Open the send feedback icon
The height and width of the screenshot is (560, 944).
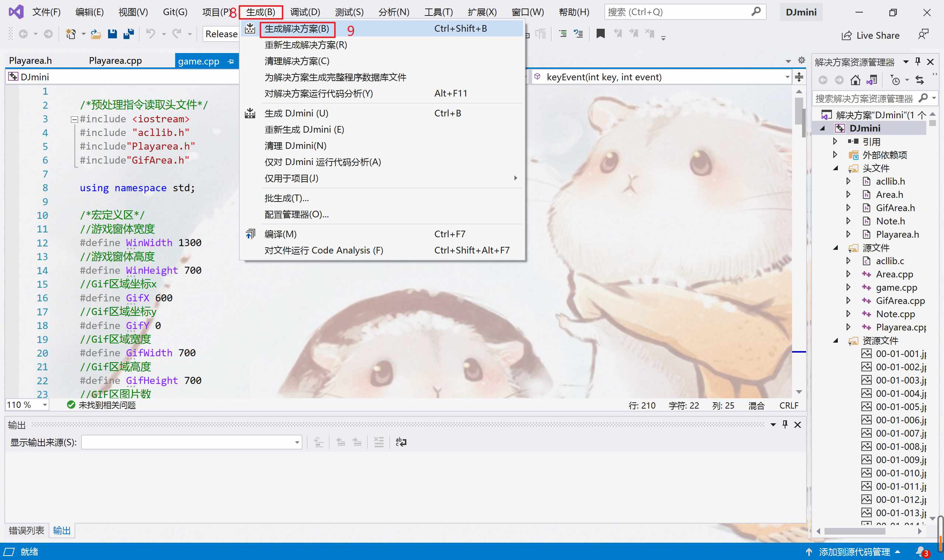pos(923,35)
